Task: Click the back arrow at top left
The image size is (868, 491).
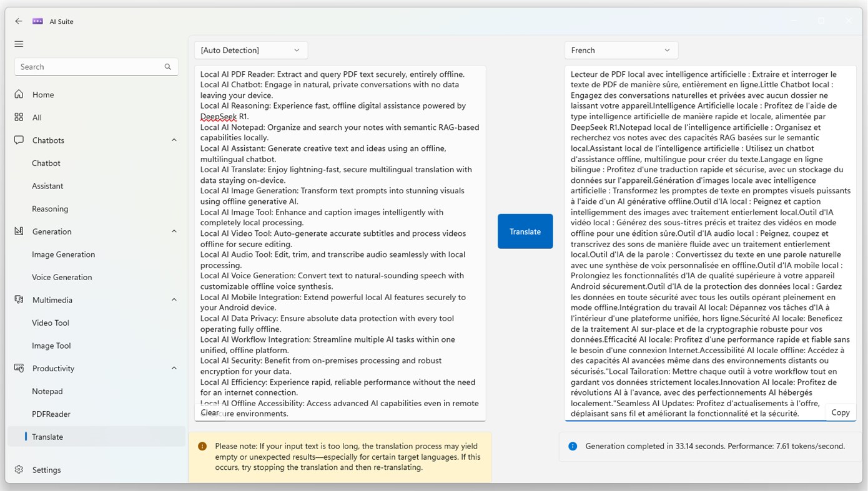Action: pyautogui.click(x=18, y=21)
